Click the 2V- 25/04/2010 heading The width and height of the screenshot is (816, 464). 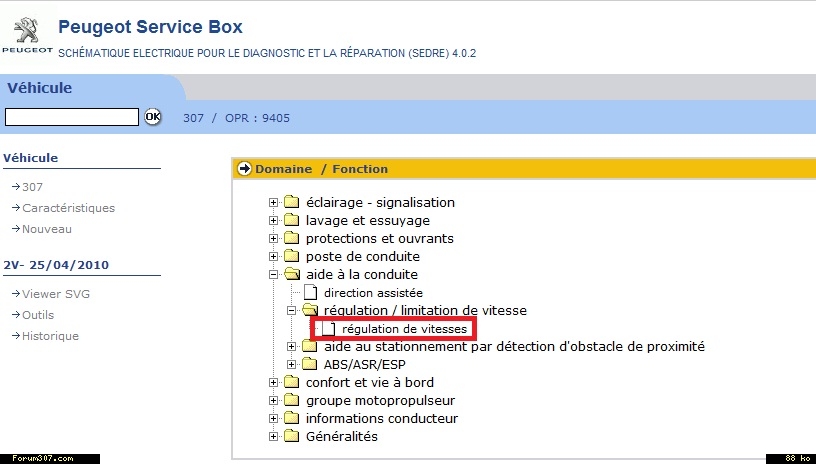56,265
